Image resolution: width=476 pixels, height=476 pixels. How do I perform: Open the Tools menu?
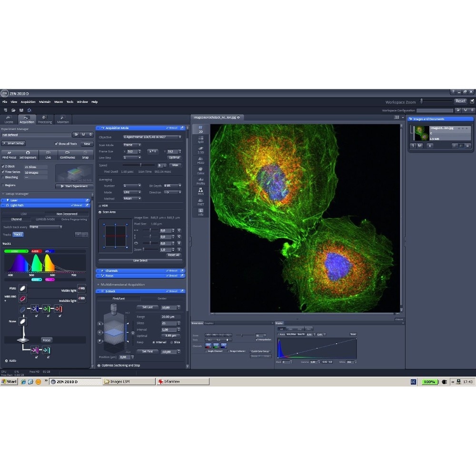pos(70,102)
